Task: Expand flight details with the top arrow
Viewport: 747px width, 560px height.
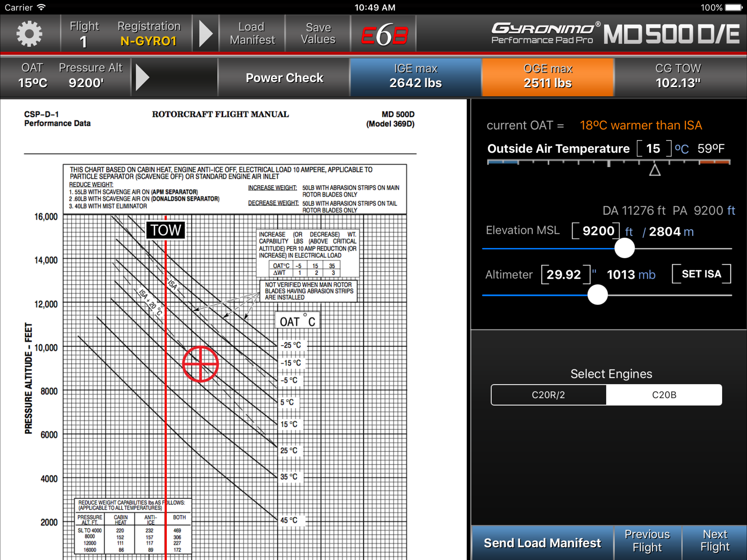Action: pos(206,34)
